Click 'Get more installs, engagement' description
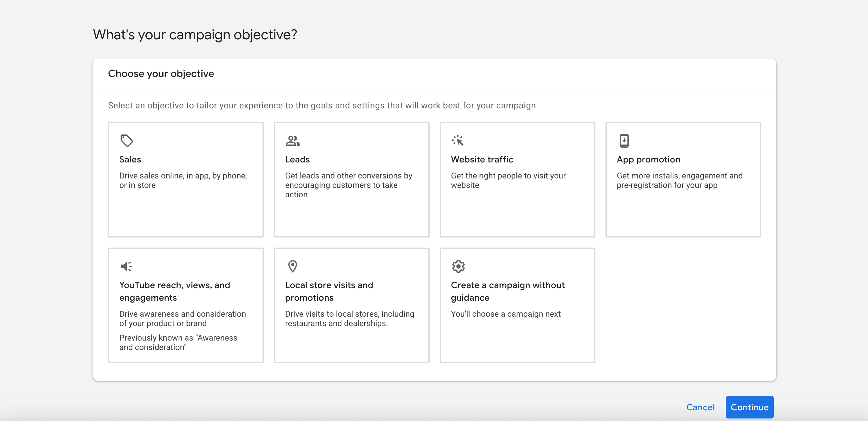This screenshot has width=868, height=421. (x=679, y=180)
